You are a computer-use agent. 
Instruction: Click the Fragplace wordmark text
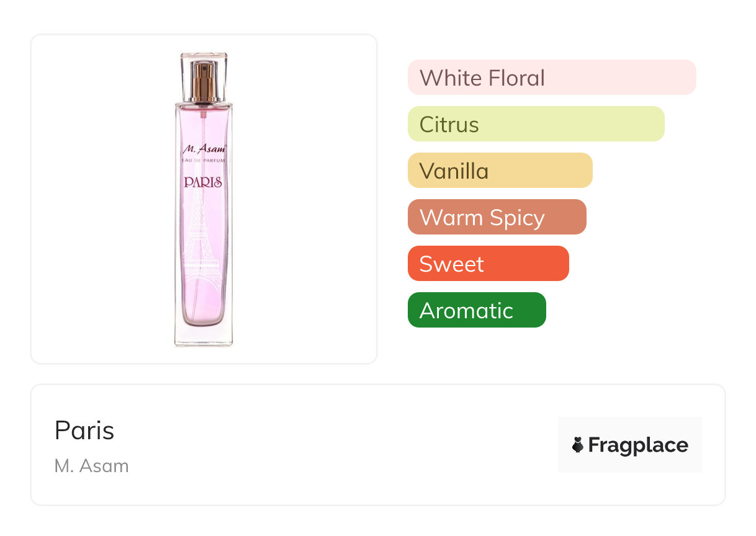638,445
